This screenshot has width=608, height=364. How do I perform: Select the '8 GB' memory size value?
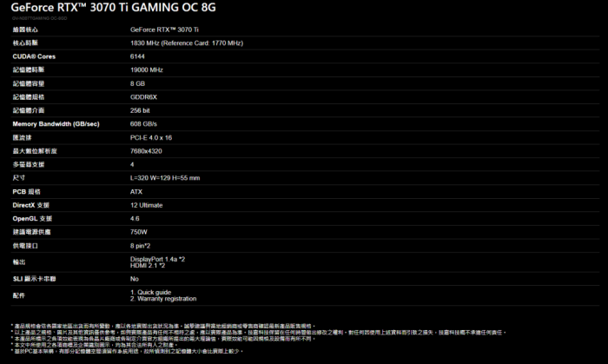tap(137, 83)
